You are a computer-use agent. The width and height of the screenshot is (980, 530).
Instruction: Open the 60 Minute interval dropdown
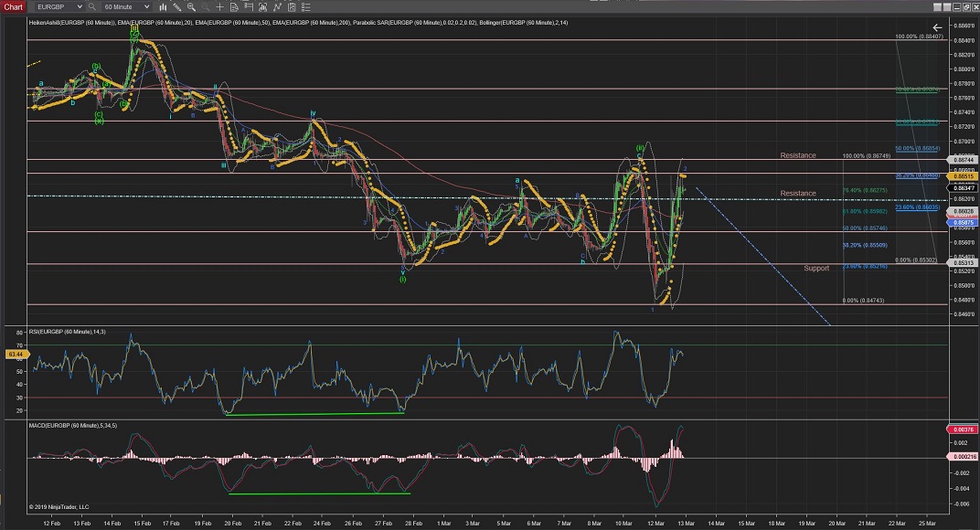(x=125, y=7)
